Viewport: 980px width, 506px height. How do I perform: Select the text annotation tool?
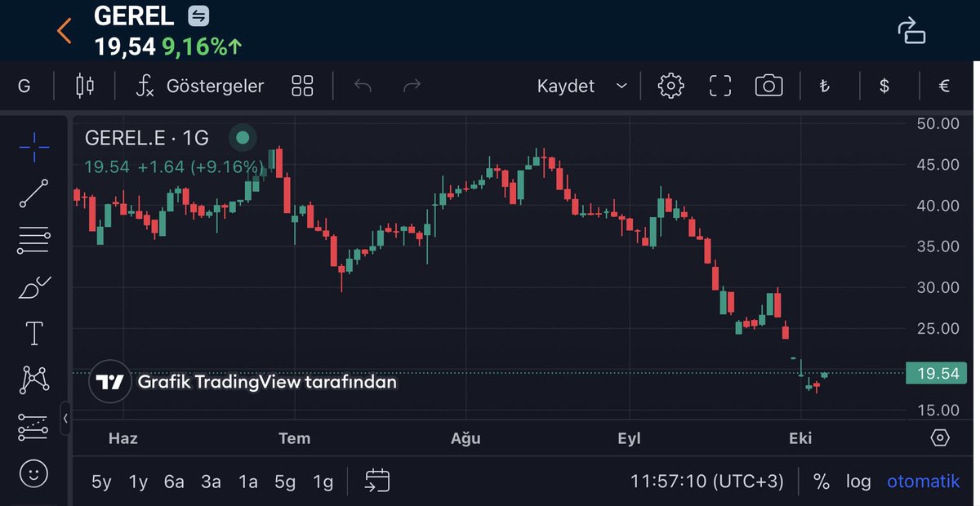pyautogui.click(x=34, y=333)
